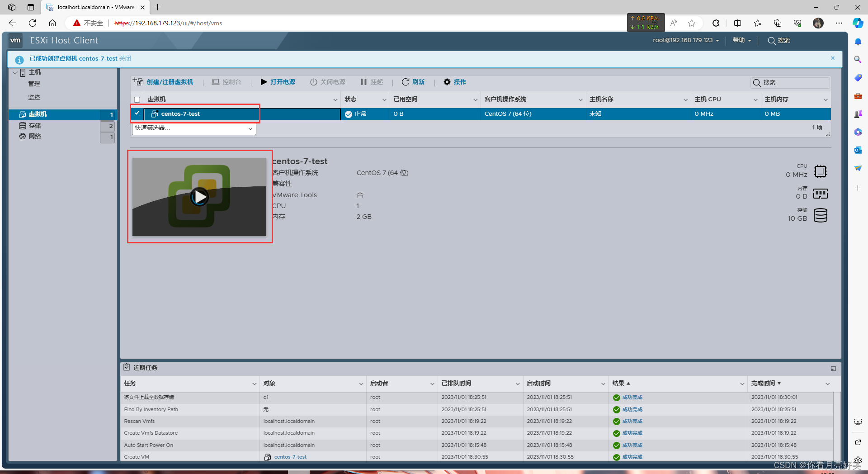
Task: Open the browser tab actions menu icon
Action: pyautogui.click(x=30, y=7)
